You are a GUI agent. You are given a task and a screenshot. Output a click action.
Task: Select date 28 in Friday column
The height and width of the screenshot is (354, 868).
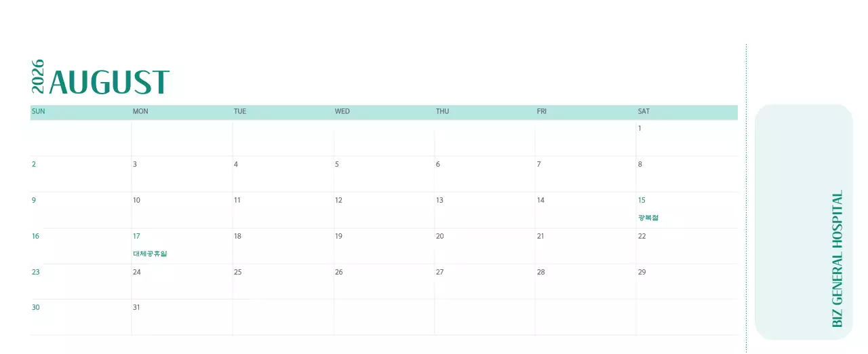tap(540, 272)
